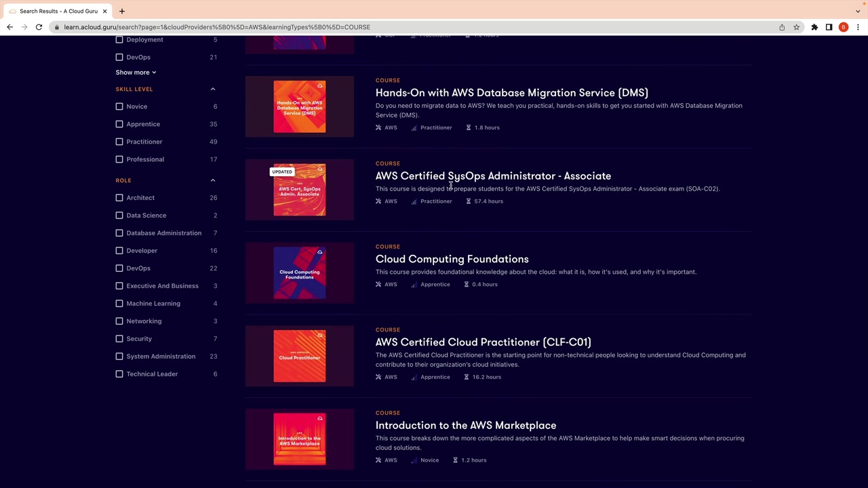Go back to the previous browser page
The height and width of the screenshot is (488, 868).
pos(9,27)
